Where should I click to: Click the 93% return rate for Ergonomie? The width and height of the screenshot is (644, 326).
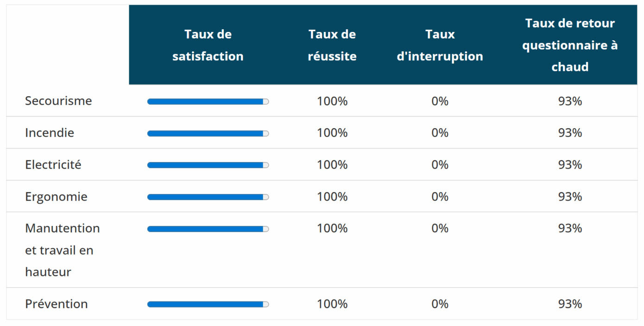point(570,197)
